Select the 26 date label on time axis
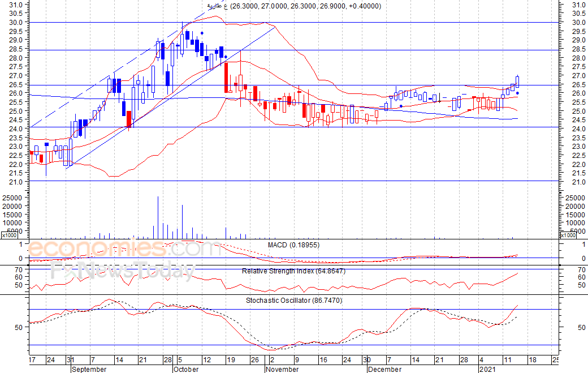 pos(255,360)
